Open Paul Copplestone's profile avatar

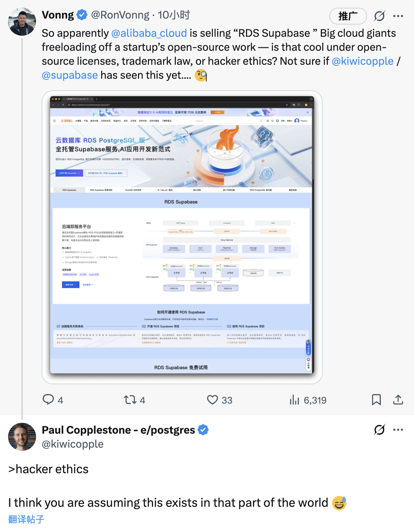pyautogui.click(x=22, y=437)
